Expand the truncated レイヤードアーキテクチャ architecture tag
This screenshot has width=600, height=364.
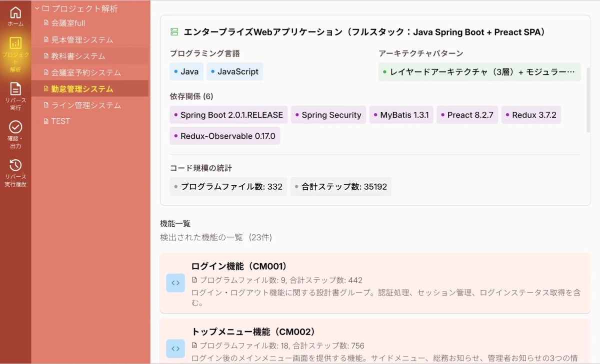[479, 72]
